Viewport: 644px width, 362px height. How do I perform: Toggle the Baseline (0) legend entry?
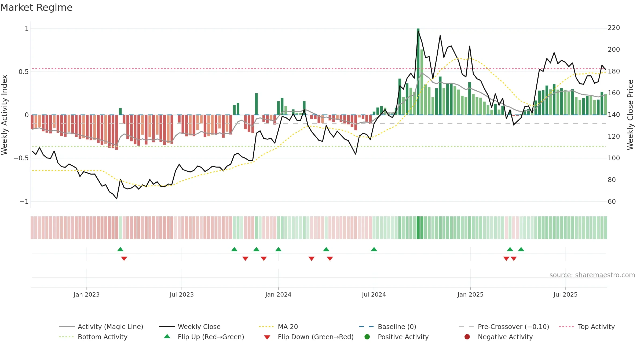tap(387, 327)
